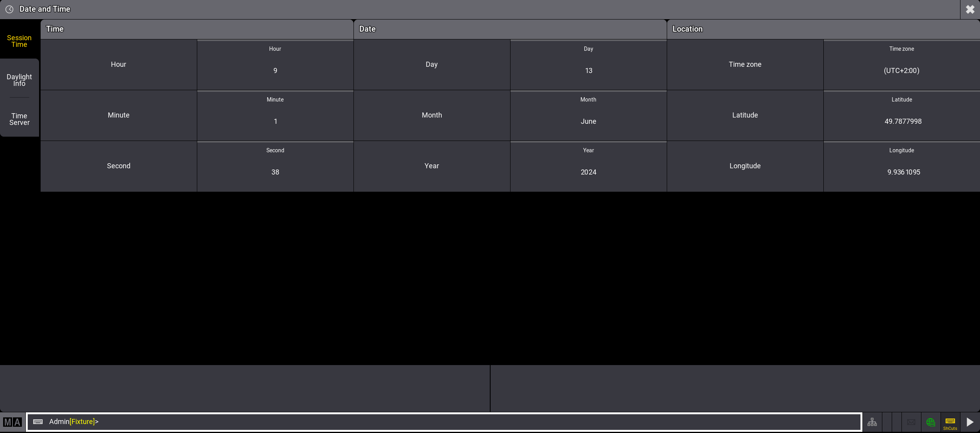Click the mail notifications icon near bottom right
Screen dimensions: 980x433
(911, 422)
